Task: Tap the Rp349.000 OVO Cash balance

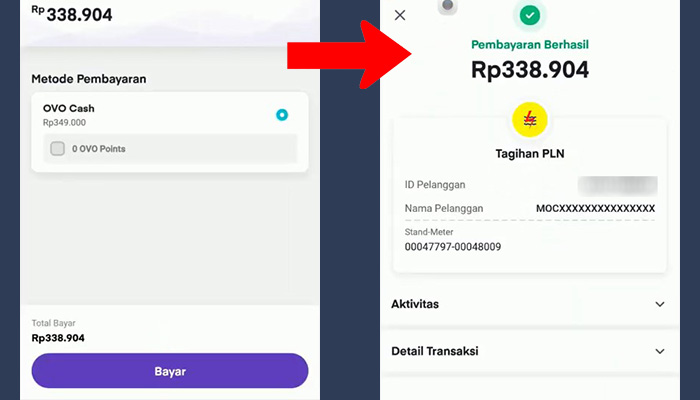Action: click(x=64, y=122)
